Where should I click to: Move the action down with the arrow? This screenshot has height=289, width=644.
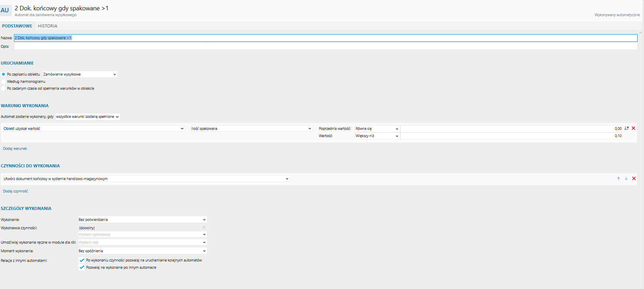(626, 178)
